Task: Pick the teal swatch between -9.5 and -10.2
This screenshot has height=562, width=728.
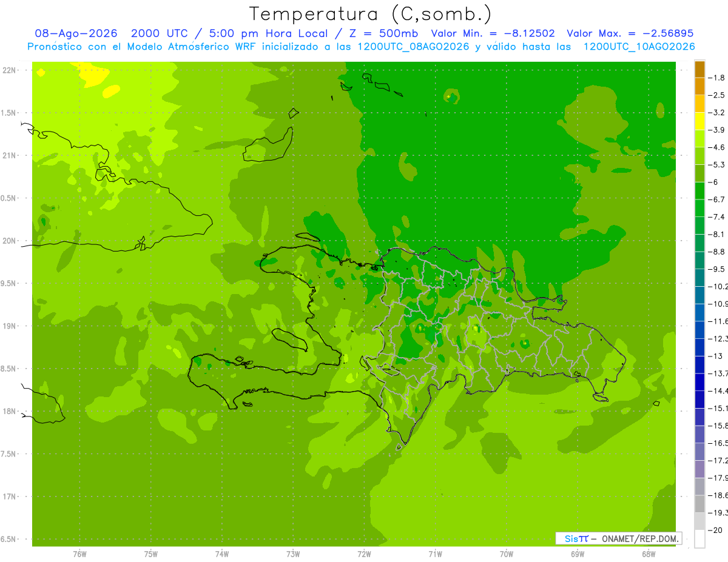Action: point(699,278)
